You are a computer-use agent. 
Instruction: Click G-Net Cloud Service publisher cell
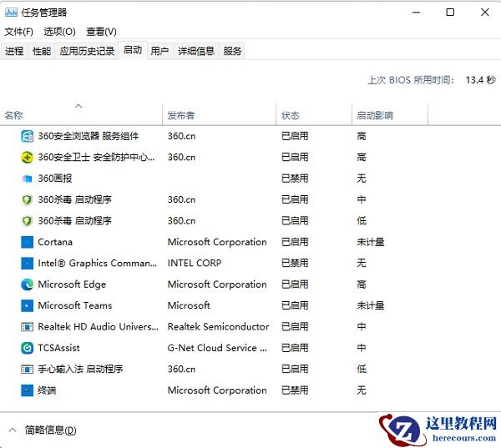point(217,348)
